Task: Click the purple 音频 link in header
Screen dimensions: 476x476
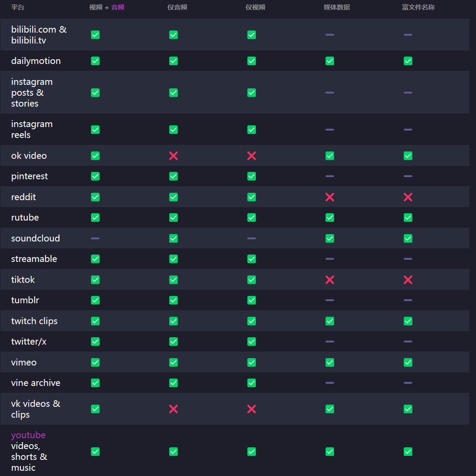Action: coord(118,7)
